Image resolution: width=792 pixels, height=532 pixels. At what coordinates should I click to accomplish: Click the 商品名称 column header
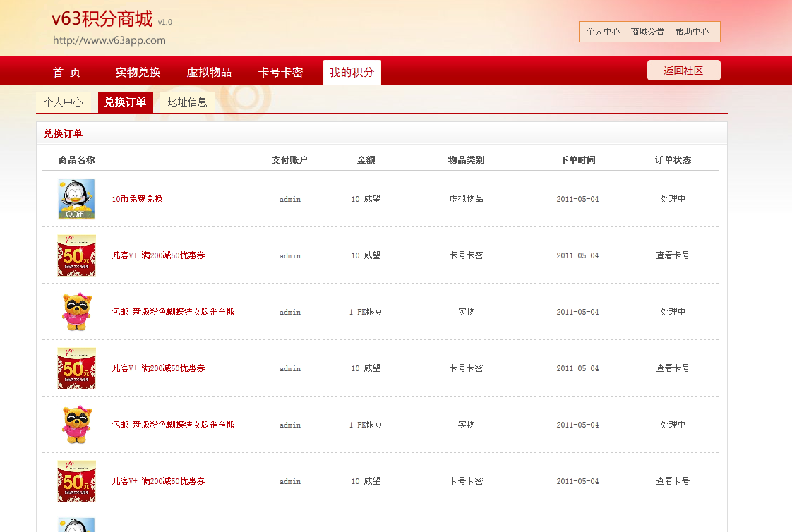[x=77, y=160]
